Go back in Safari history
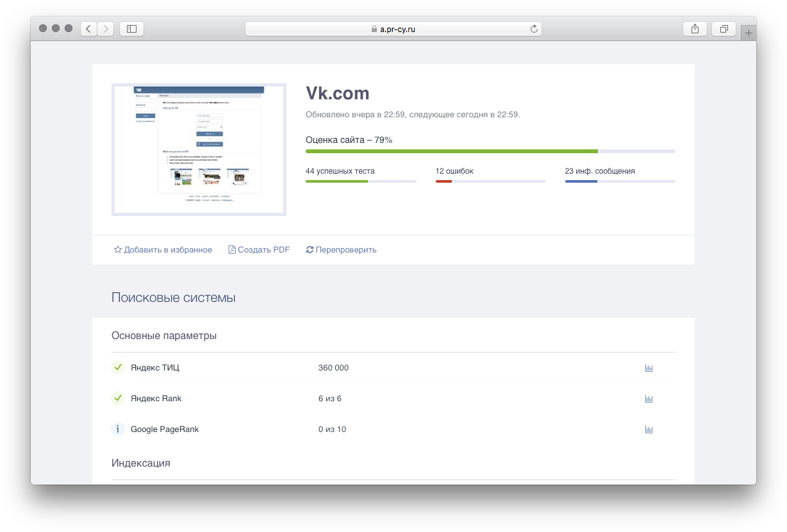 tap(88, 29)
